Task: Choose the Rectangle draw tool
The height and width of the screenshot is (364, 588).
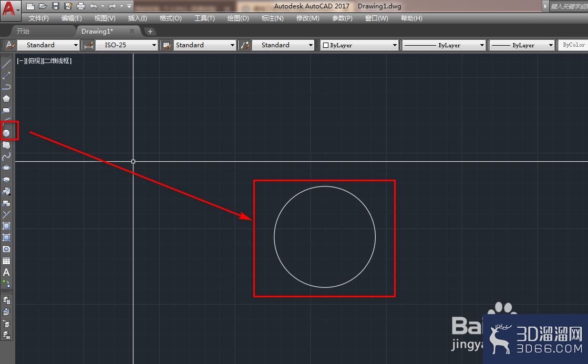Action: (x=6, y=110)
